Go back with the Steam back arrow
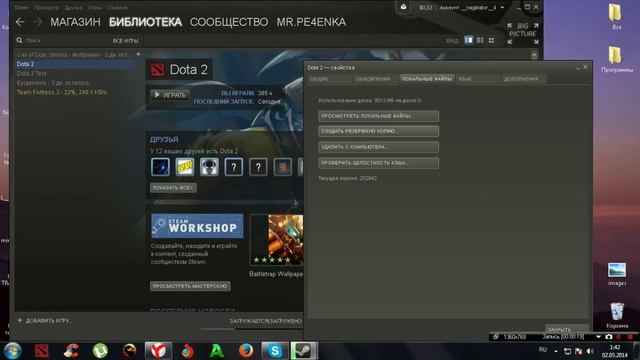640x360 pixels. pos(20,22)
